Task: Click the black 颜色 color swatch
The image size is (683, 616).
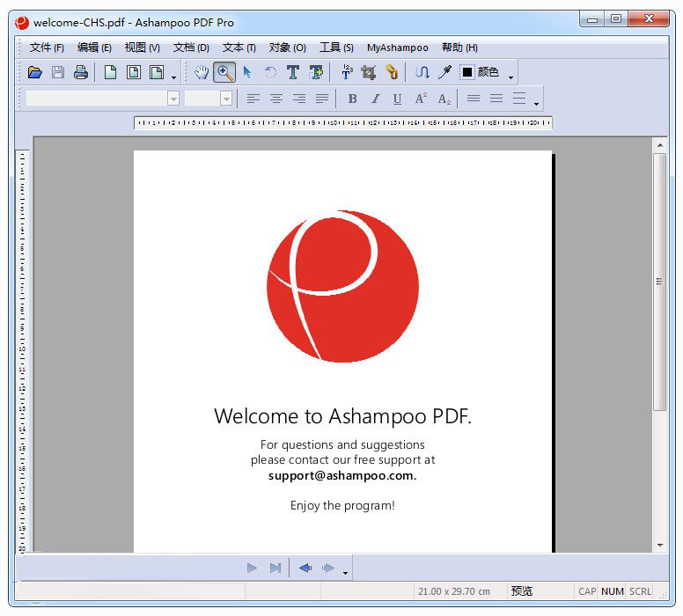Action: coord(467,72)
